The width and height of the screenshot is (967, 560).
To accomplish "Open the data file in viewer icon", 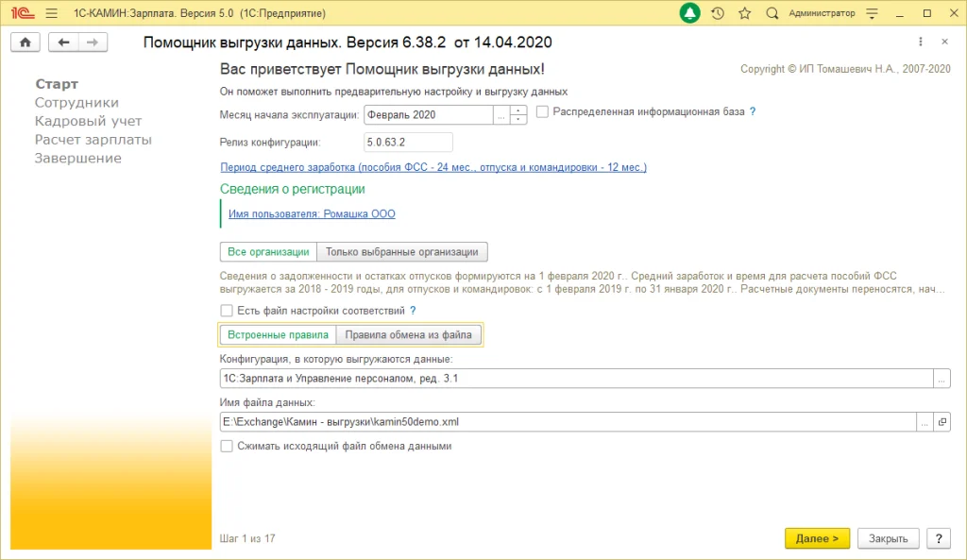I will [942, 422].
